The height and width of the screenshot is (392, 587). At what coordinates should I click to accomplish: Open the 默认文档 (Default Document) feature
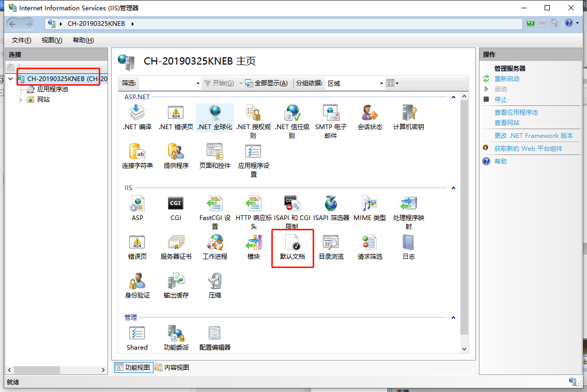click(x=292, y=248)
